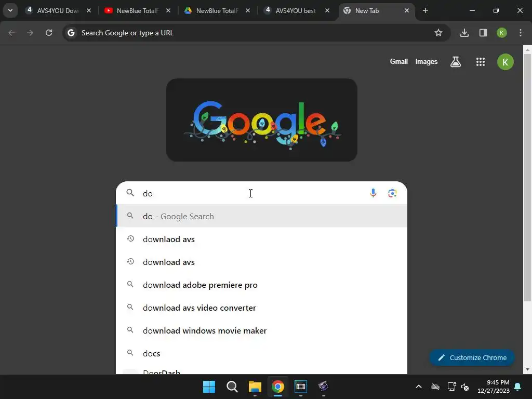Open the film-strip video app in taskbar
The width and height of the screenshot is (532, 399).
tap(301, 387)
